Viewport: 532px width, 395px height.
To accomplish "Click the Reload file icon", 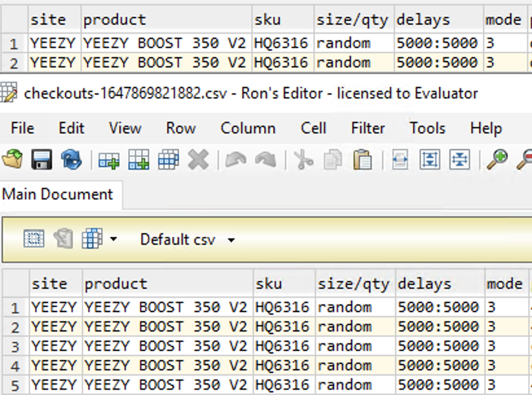I will click(71, 159).
